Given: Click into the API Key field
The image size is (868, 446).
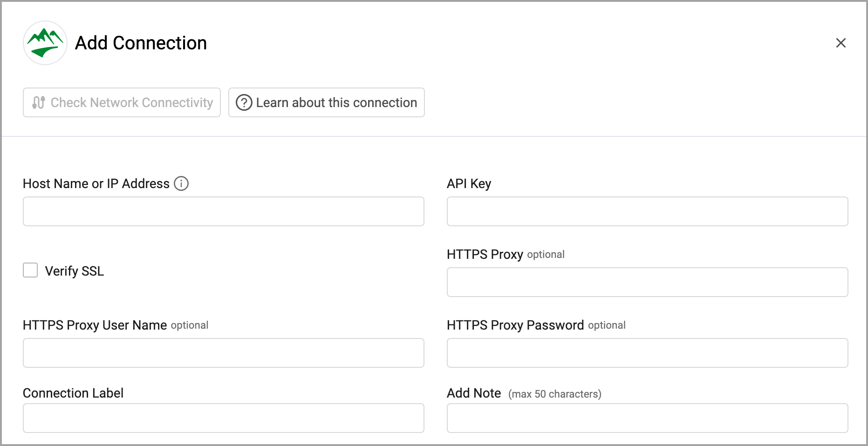Looking at the screenshot, I should 647,211.
